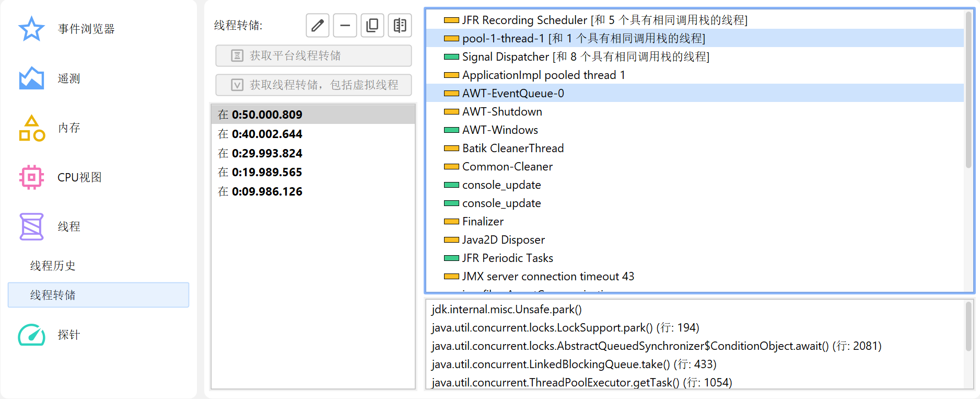Click status icon of Batik CleanerThread

451,149
